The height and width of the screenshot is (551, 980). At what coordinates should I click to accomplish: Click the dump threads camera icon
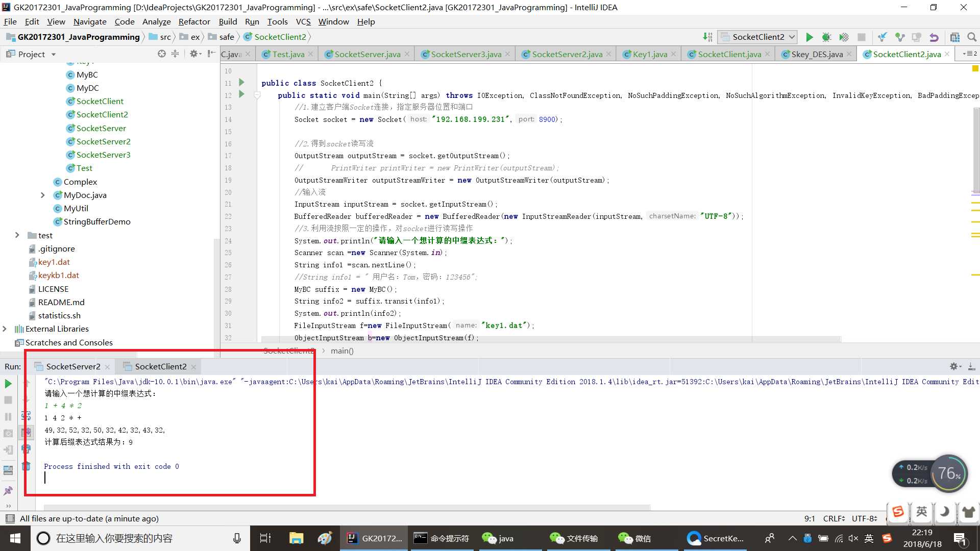(8, 434)
